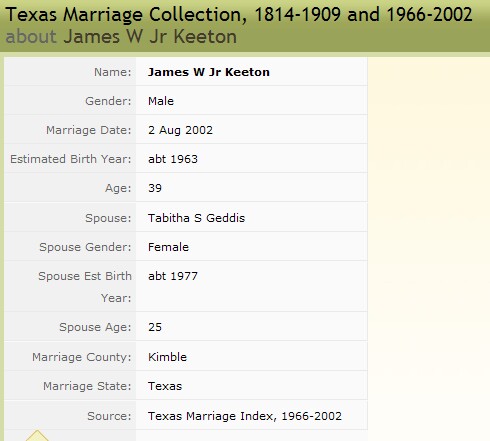Click the Marriage State value Texas
The width and height of the screenshot is (490, 441).
(x=165, y=386)
